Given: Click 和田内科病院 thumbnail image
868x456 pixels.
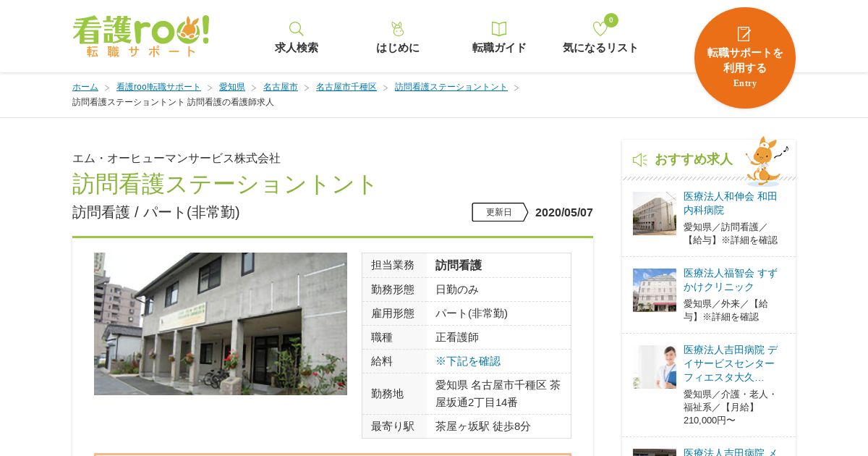Looking at the screenshot, I should pos(655,214).
